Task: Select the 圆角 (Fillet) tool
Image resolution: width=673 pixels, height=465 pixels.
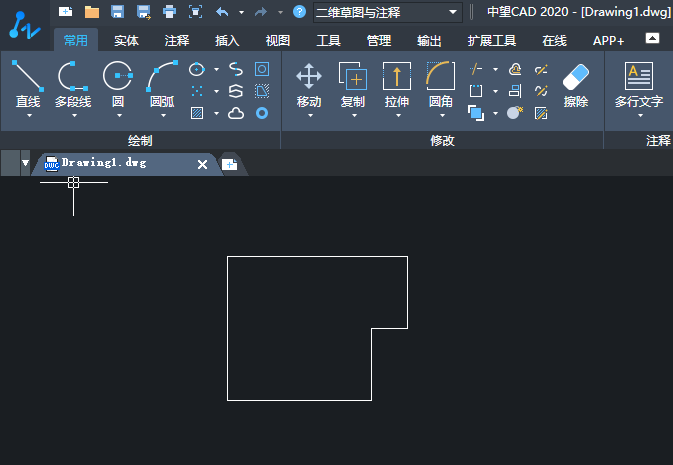Action: point(441,84)
